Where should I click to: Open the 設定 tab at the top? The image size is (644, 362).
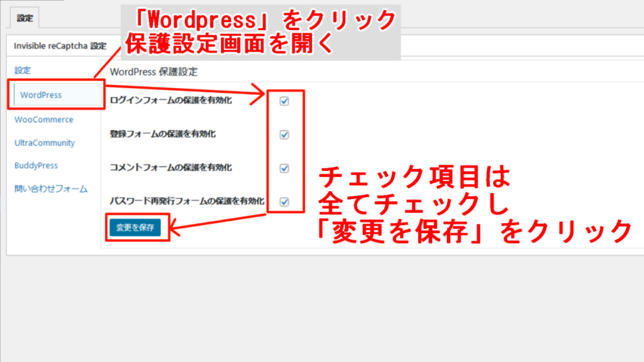coord(25,18)
